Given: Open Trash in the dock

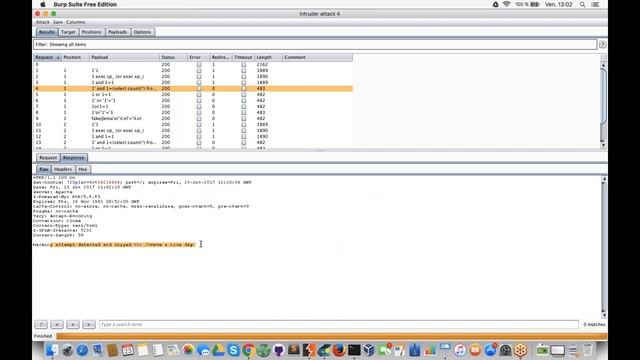Looking at the screenshot, I should tap(588, 350).
